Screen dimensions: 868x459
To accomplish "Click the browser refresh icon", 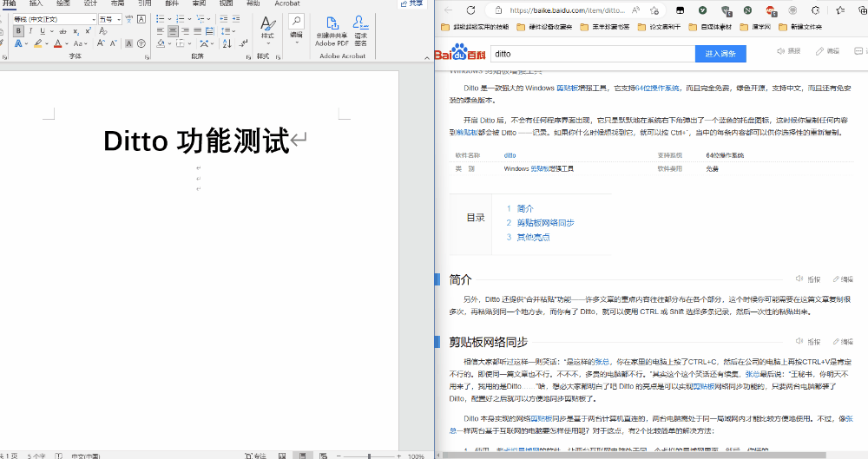I will coord(470,10).
